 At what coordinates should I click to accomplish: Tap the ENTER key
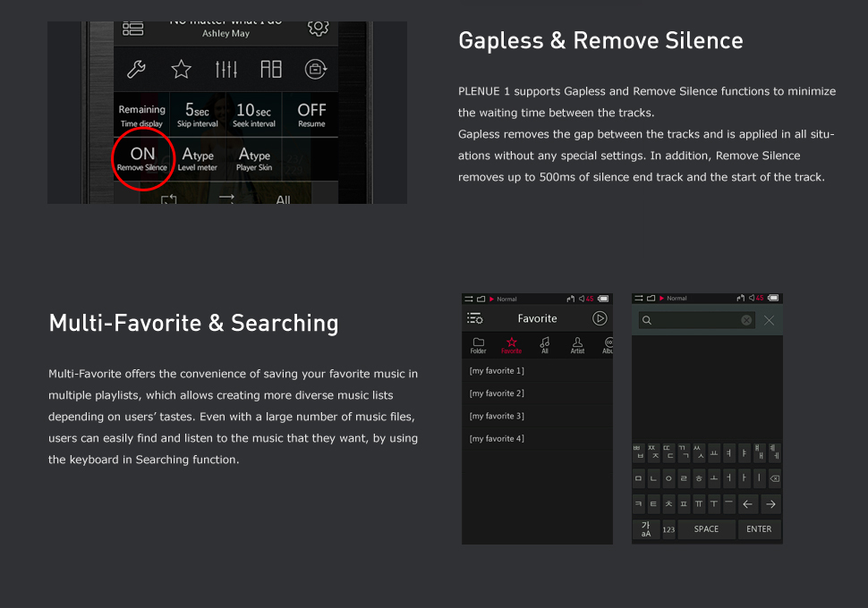(x=759, y=529)
